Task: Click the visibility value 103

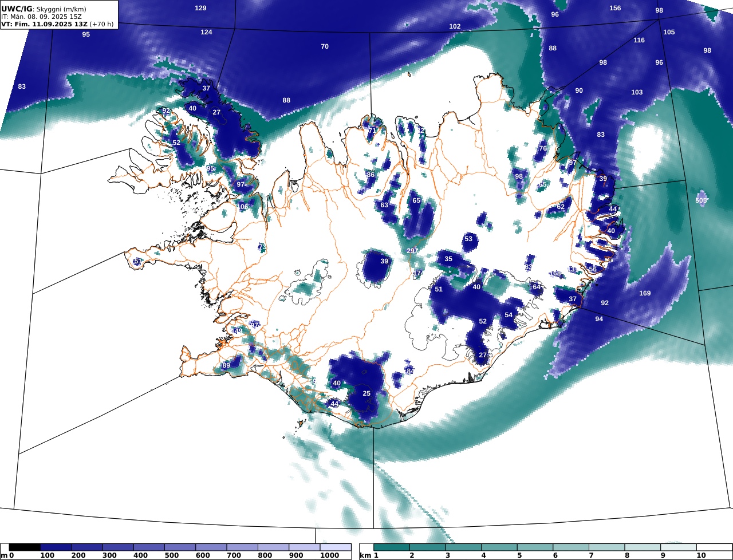Action: [x=637, y=92]
